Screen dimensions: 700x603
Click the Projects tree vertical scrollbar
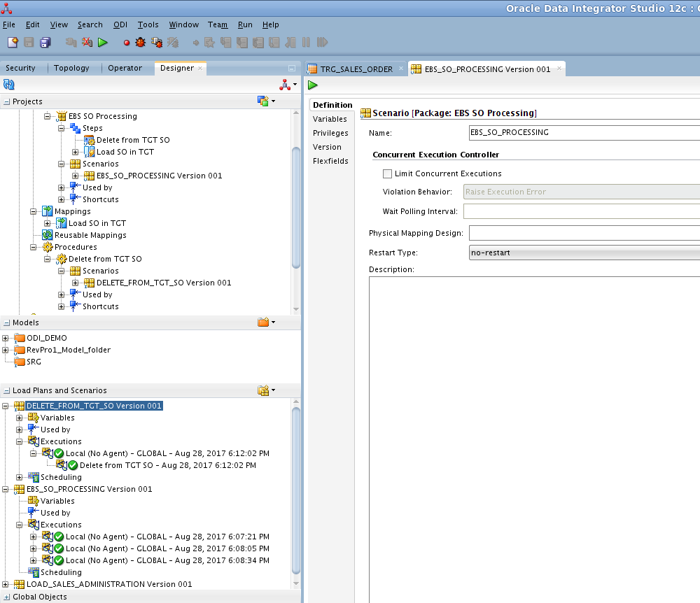tap(296, 208)
